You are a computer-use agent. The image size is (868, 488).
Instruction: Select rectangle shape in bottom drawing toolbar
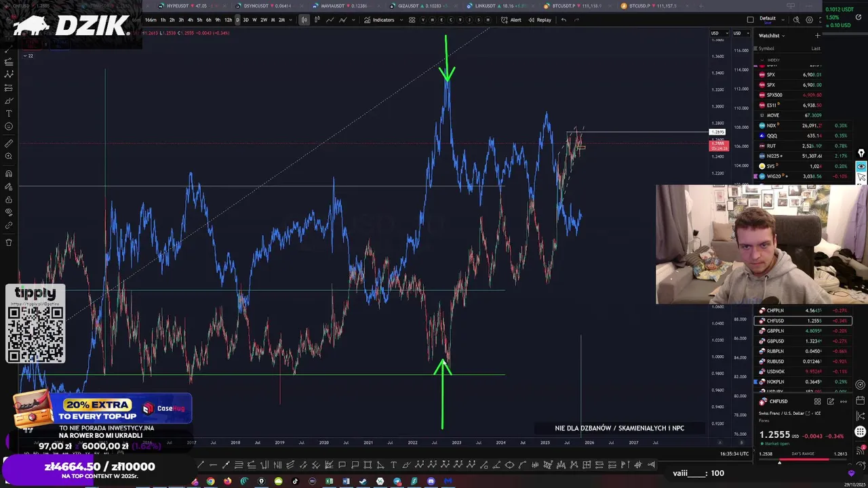pos(368,465)
